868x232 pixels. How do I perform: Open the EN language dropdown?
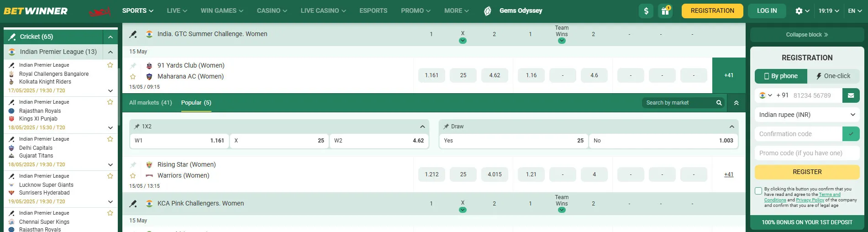click(855, 11)
